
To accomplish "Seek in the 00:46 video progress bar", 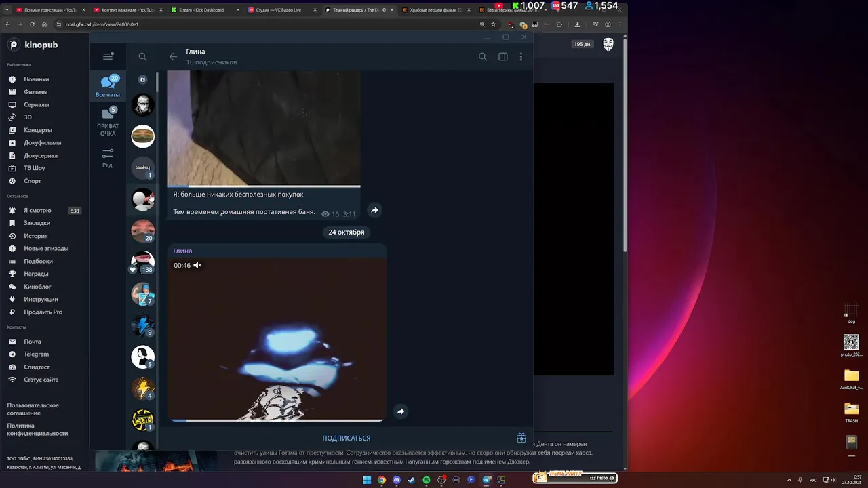I will click(x=277, y=420).
